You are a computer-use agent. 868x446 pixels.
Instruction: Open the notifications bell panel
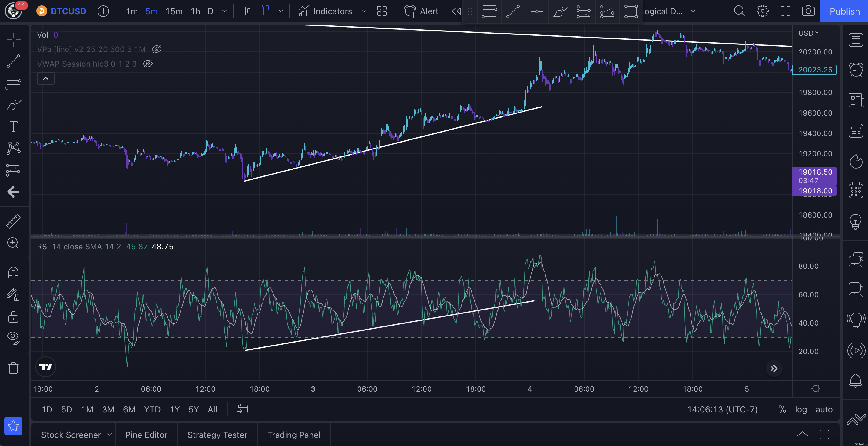[856, 381]
